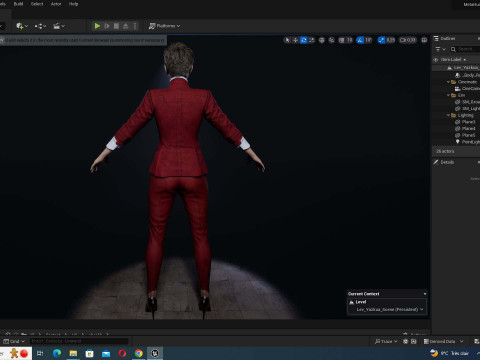Open Microsoft Edge from taskbar
The width and height of the screenshot is (480, 360).
click(x=57, y=353)
